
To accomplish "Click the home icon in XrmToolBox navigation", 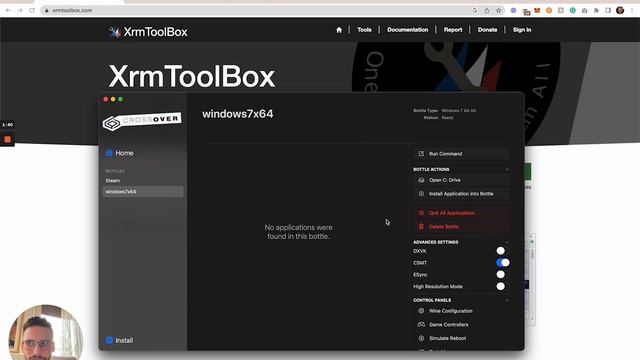I will coord(339,30).
